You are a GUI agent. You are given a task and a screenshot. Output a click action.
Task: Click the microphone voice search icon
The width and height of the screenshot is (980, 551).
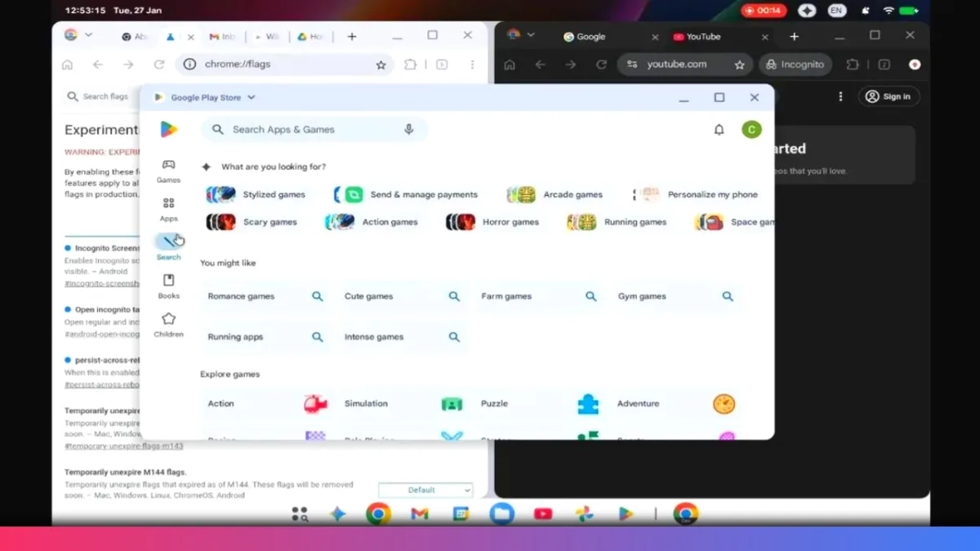coord(409,129)
